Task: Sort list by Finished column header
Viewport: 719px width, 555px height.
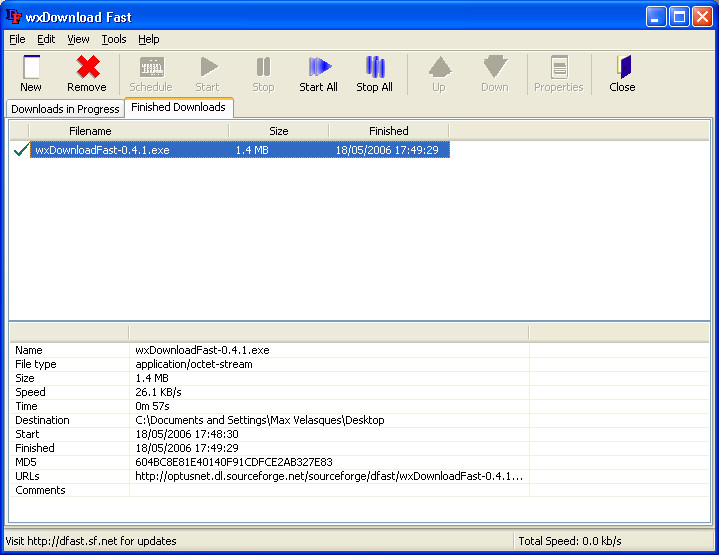Action: 389,131
